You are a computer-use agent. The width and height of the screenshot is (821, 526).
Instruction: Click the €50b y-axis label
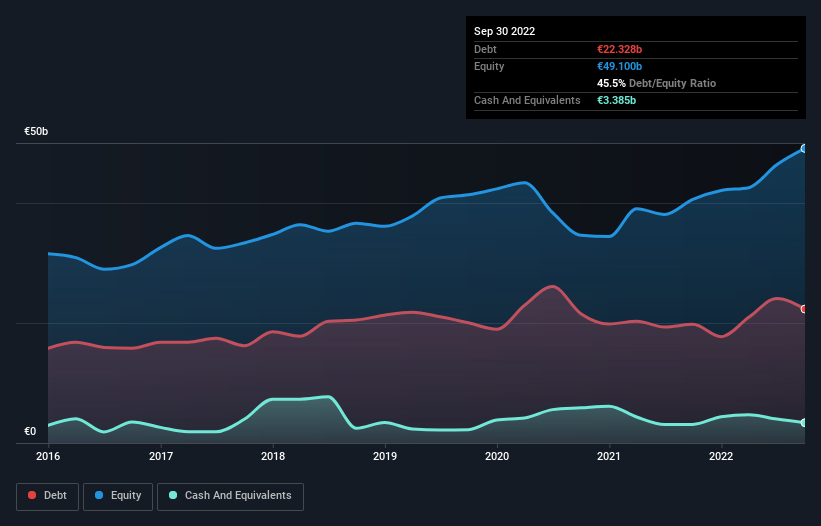click(36, 131)
